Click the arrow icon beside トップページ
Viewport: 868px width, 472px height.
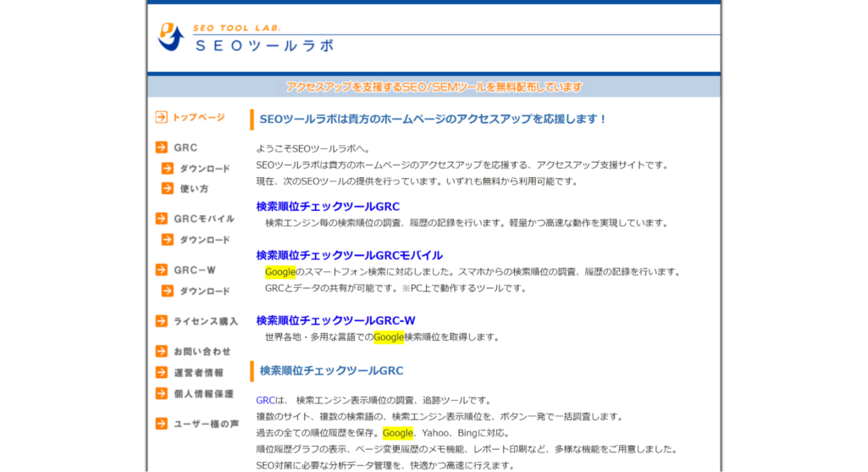[161, 118]
